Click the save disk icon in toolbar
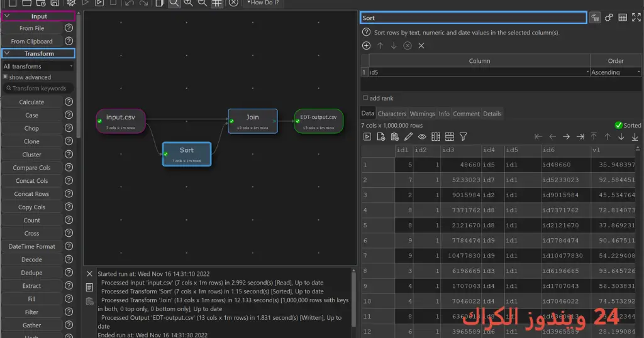 coord(55,3)
